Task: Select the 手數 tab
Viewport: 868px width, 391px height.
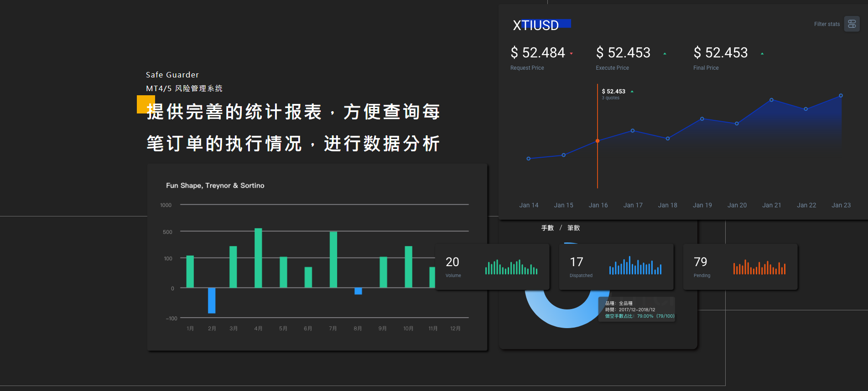Action: 547,228
